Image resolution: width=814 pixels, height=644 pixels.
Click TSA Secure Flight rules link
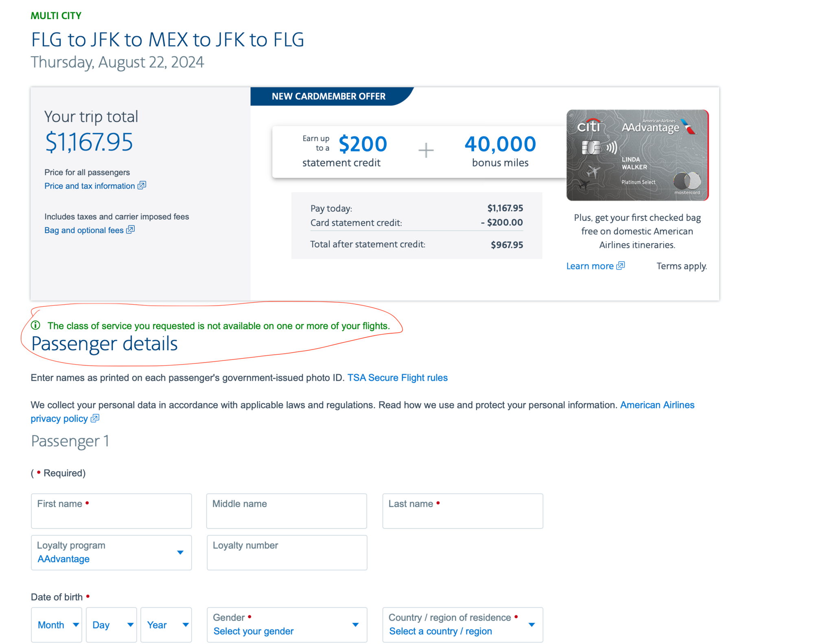tap(397, 378)
